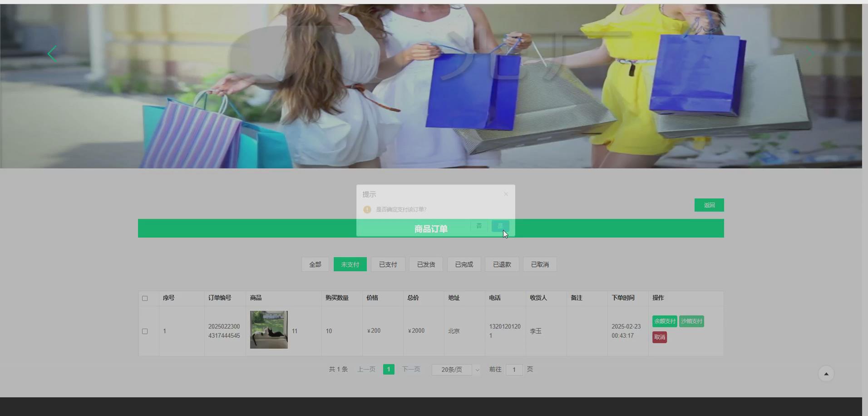
Task: Open the 已完成 orders tab
Action: (x=464, y=264)
